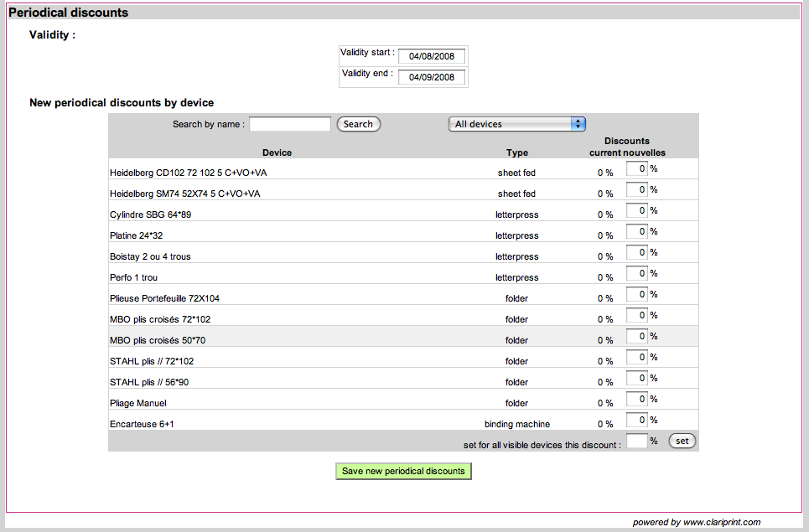Click new discount field for Pliage Manuel
Viewport: 809px width, 532px height.
[x=637, y=400]
